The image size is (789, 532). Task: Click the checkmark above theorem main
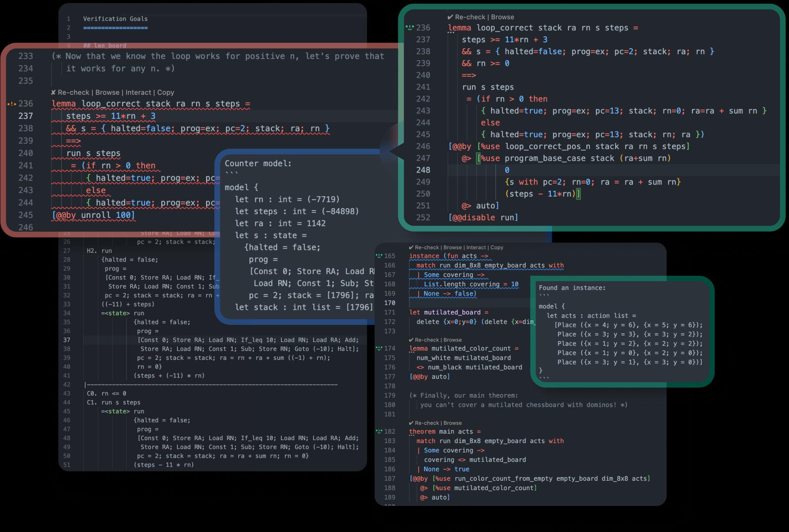pyautogui.click(x=411, y=423)
